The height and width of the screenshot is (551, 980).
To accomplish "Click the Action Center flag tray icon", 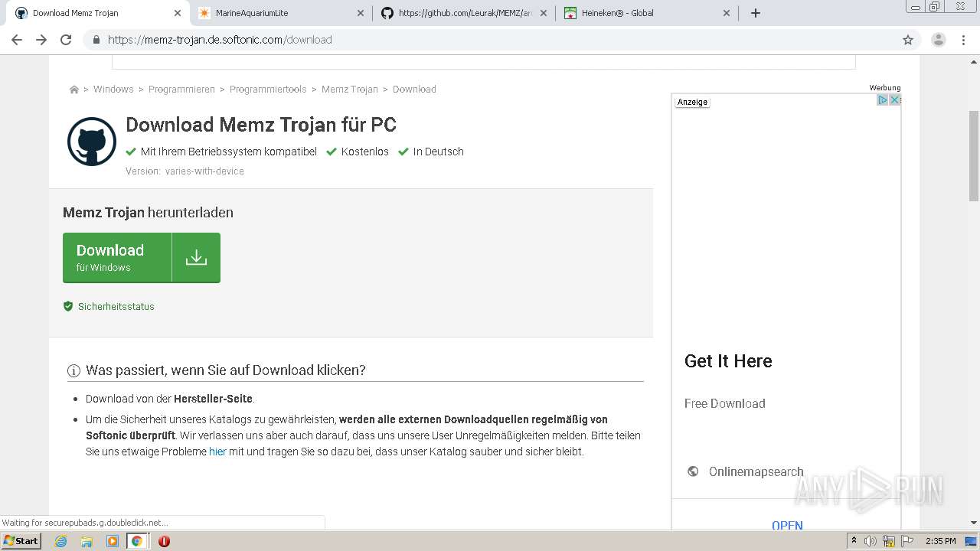I will tap(907, 541).
